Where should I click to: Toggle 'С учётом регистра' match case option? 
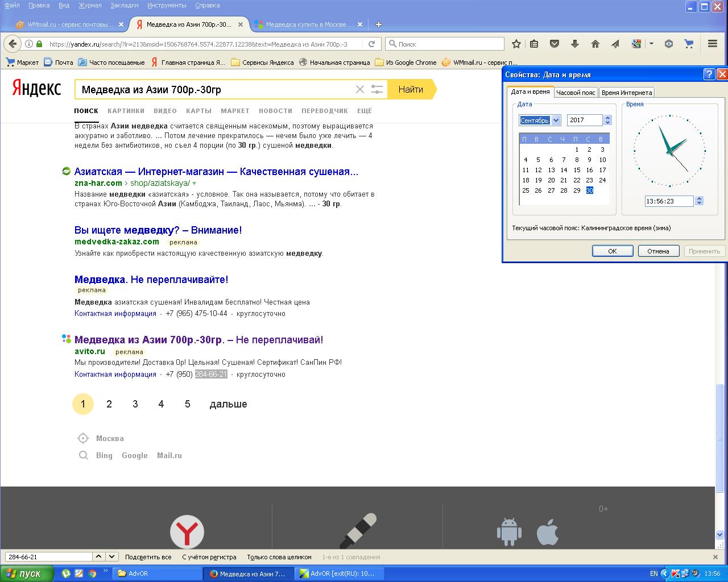(x=209, y=557)
